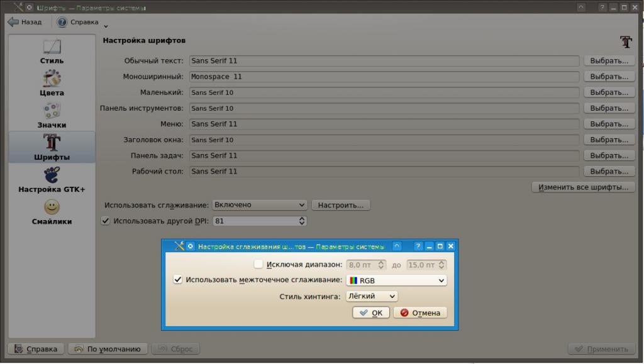Viewport: 644px width, 364px height.
Task: Click the dialog's wrench title icon
Action: [179, 246]
